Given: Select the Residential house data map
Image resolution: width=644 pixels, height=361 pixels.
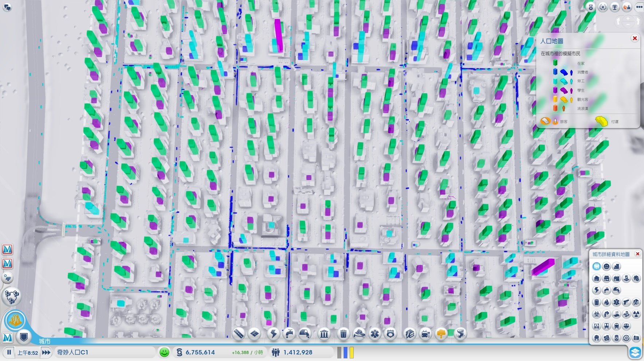Looking at the screenshot, I should point(597,278).
